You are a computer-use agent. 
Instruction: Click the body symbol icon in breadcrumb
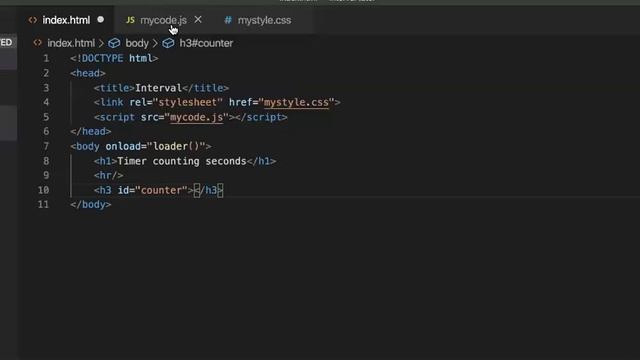pos(114,43)
